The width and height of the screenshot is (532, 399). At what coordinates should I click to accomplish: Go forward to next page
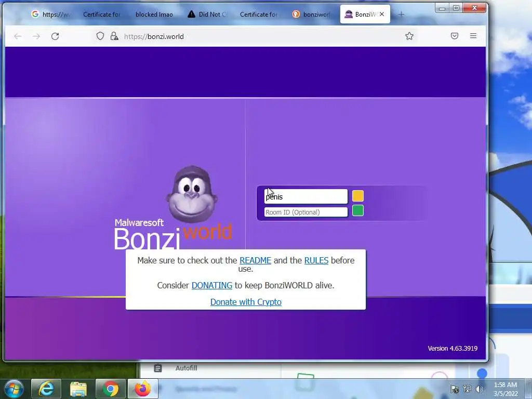[36, 36]
